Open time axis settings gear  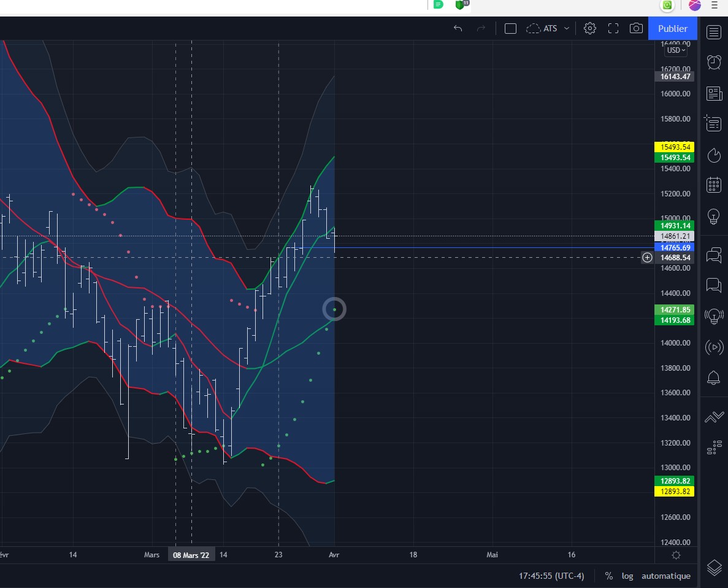676,555
